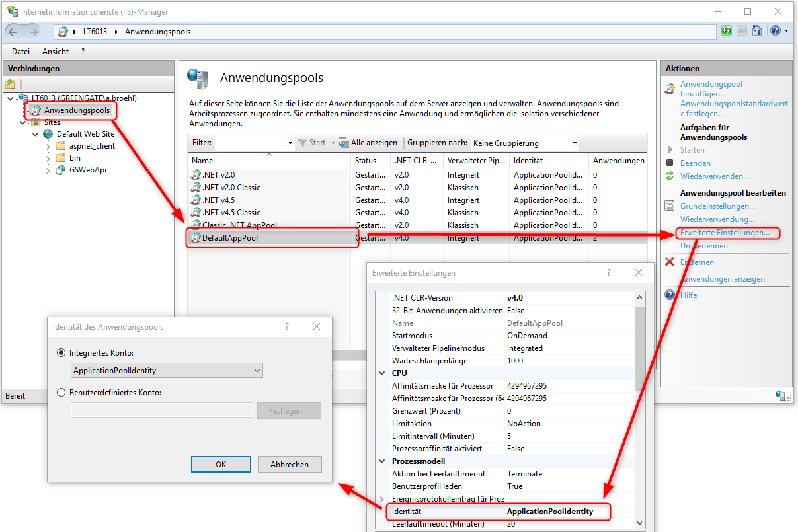The width and height of the screenshot is (798, 532).
Task: Click the Beenden stop icon
Action: point(670,163)
